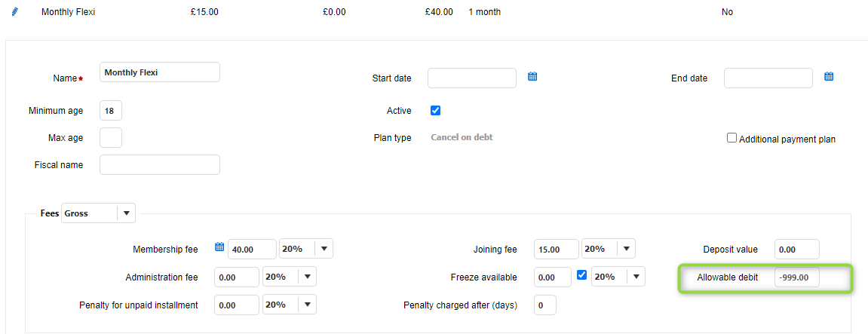Open the Start date calendar picker

[532, 77]
